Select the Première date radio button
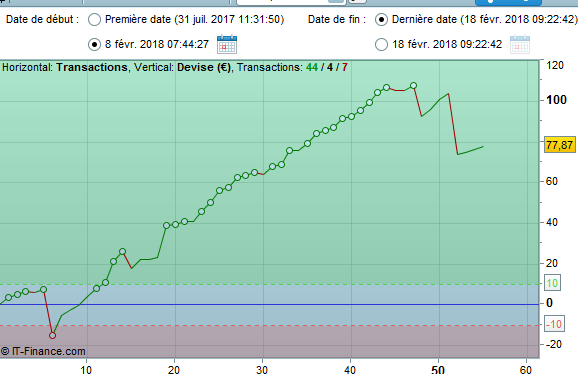Viewport: 578px width, 374px height. coord(94,20)
